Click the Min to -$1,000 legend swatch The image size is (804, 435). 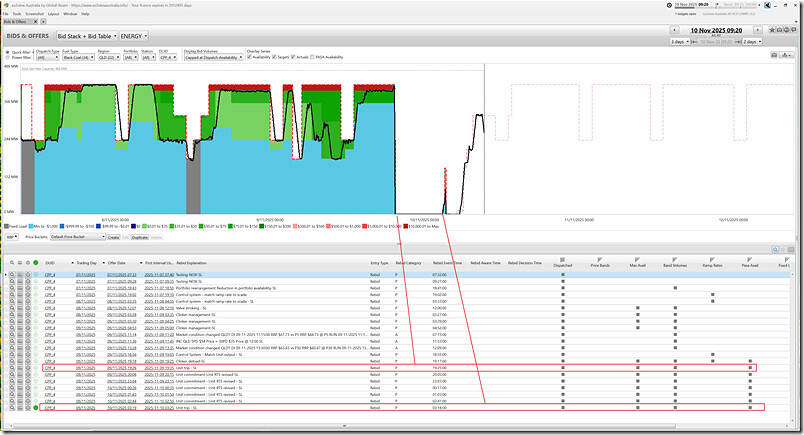click(31, 226)
